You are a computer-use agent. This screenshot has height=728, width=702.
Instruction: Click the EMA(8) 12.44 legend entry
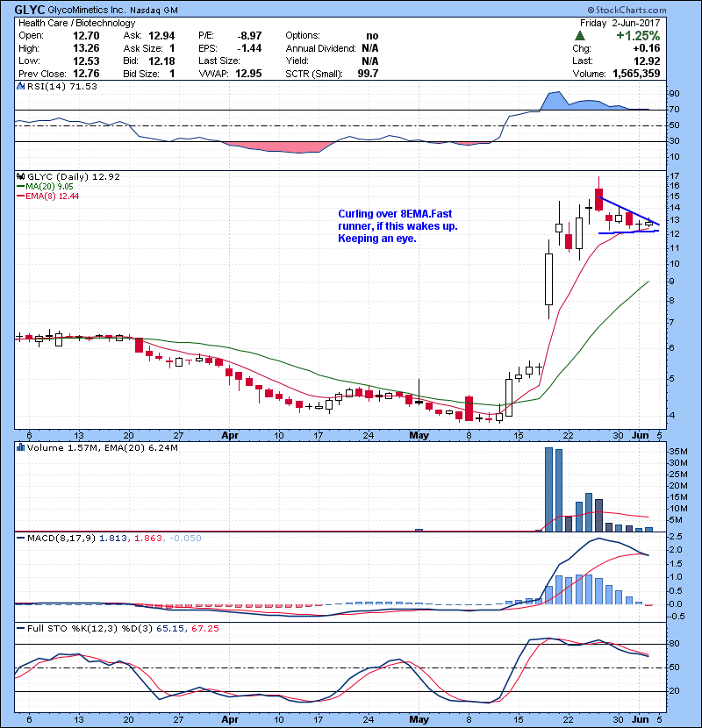(52, 196)
